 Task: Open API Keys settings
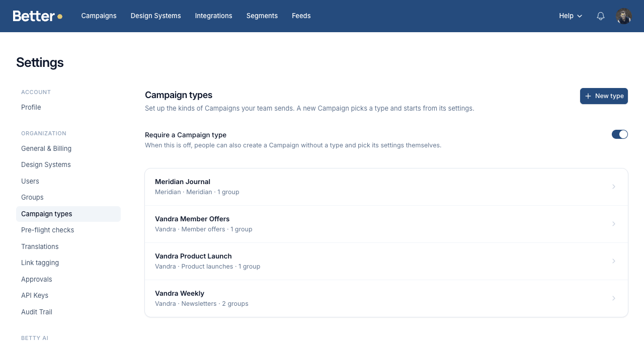68,295
